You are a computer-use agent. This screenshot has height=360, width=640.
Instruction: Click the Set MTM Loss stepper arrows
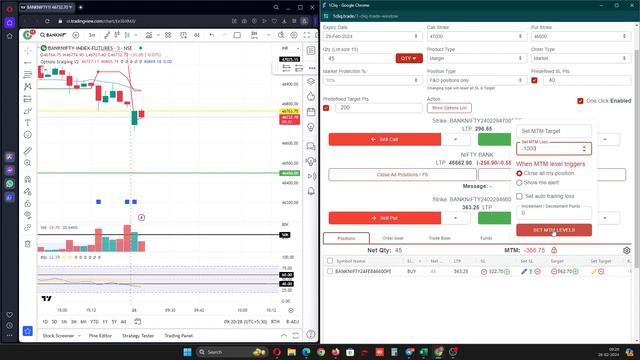pos(584,149)
